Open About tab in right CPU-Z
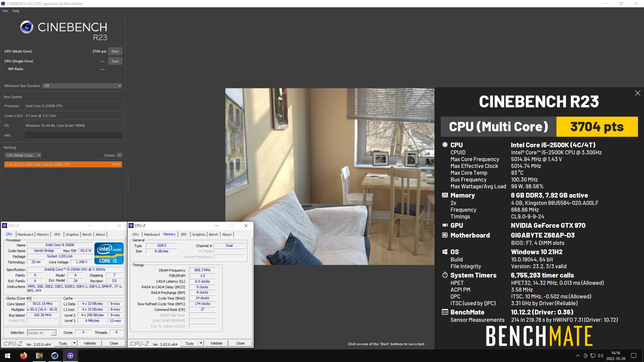Screen dimensions: 644x362 pyautogui.click(x=227, y=234)
